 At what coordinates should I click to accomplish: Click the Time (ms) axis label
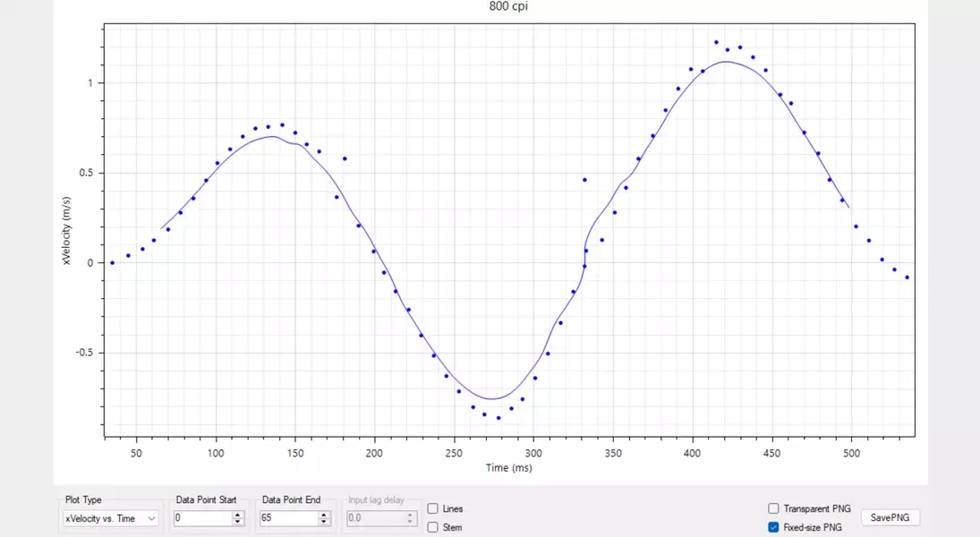click(x=508, y=468)
